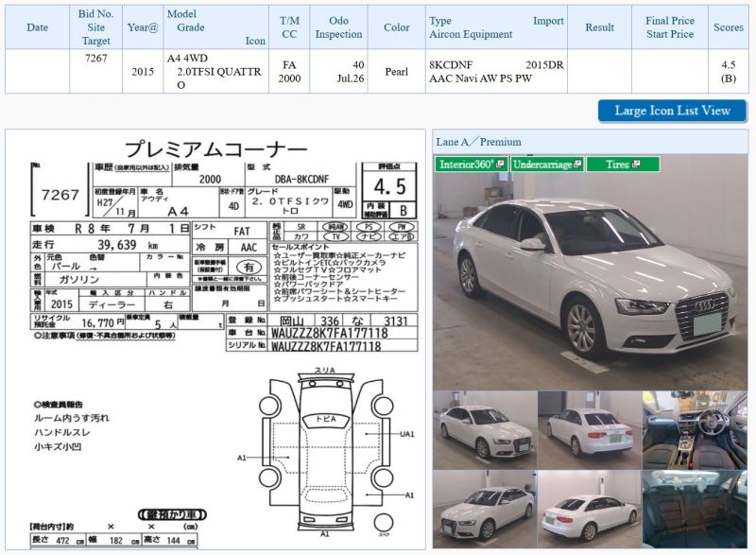Click the Date column header
This screenshot has height=555, width=756.
37,27
